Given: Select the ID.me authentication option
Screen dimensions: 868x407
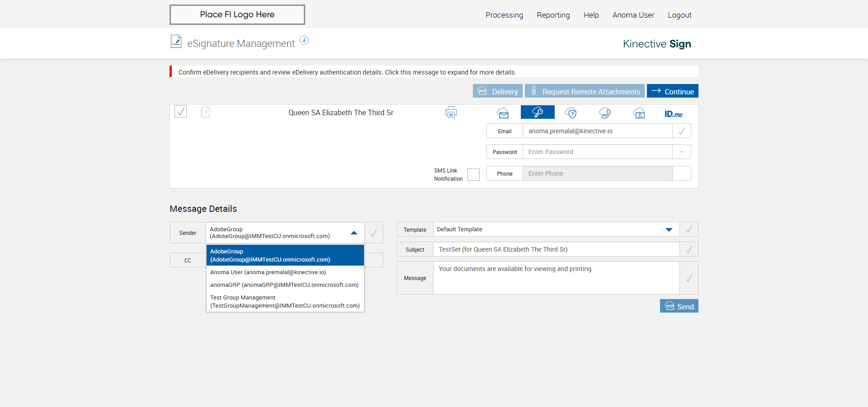Looking at the screenshot, I should [x=673, y=114].
